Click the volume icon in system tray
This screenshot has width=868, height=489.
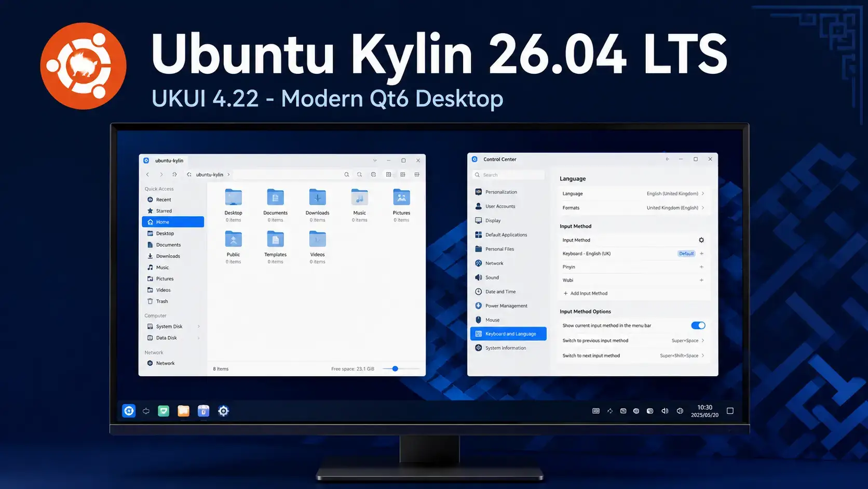(x=665, y=411)
